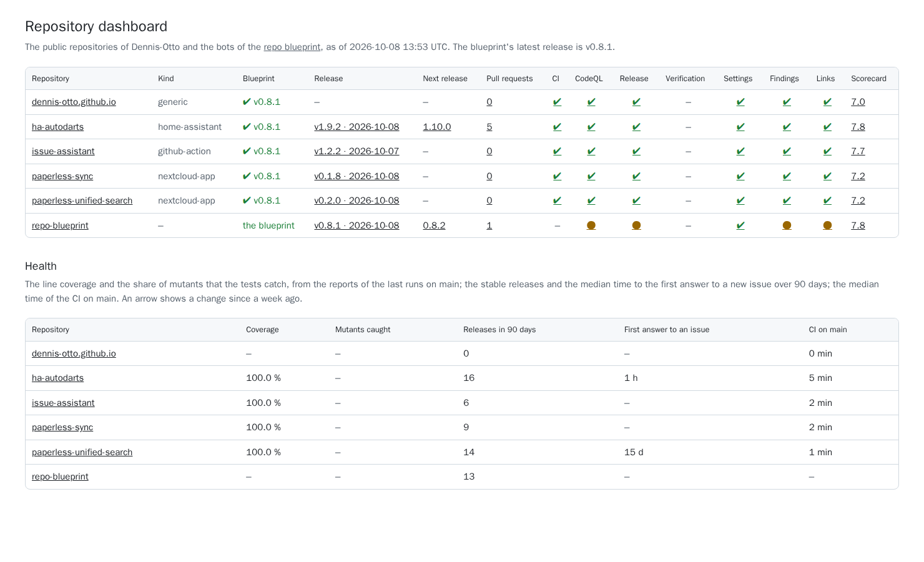Open the CodeQL checkmark for issue-assistant
924x562 pixels.
591,151
